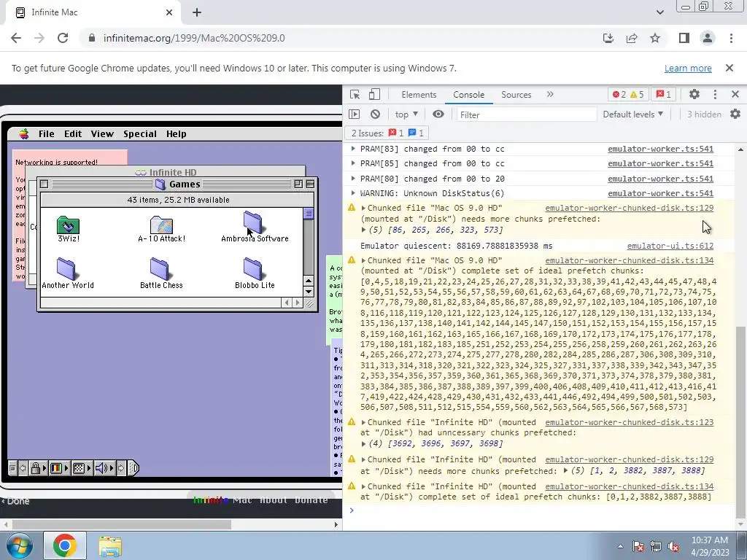The height and width of the screenshot is (560, 747).
Task: Go back to the previous page
Action: click(16, 38)
